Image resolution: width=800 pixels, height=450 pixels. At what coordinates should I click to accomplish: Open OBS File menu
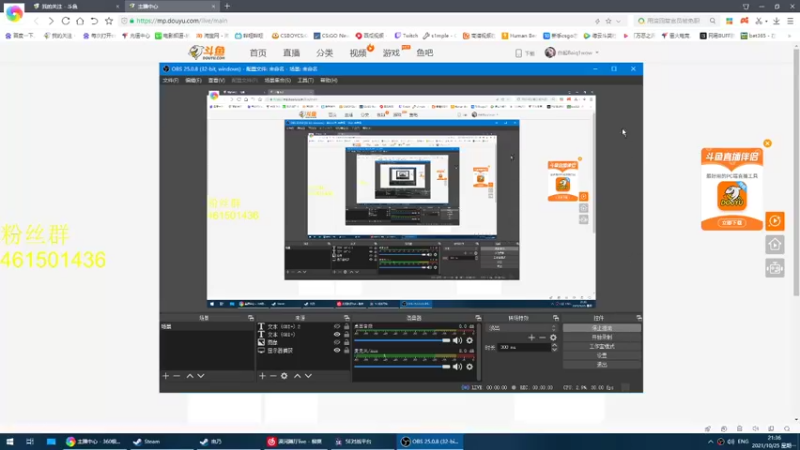[170, 81]
